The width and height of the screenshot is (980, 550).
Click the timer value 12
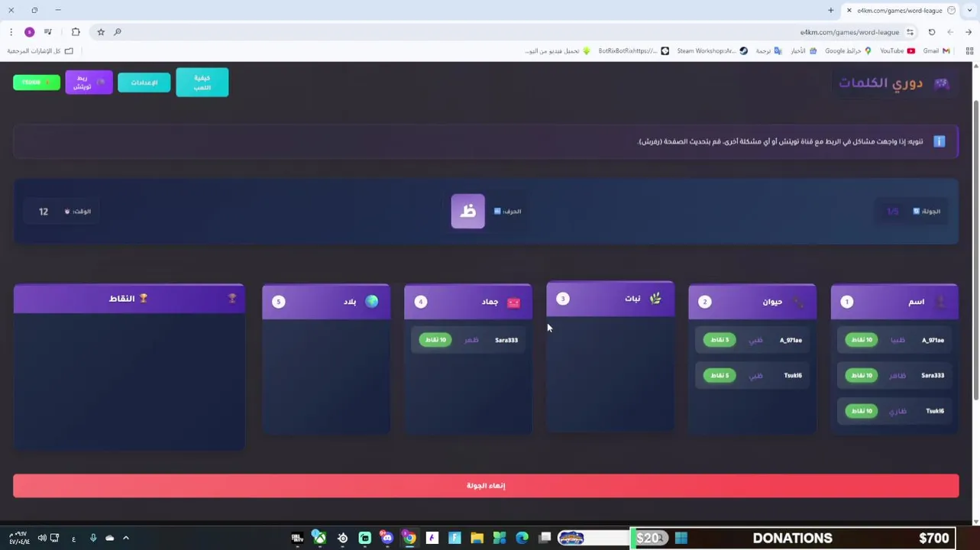[44, 212]
